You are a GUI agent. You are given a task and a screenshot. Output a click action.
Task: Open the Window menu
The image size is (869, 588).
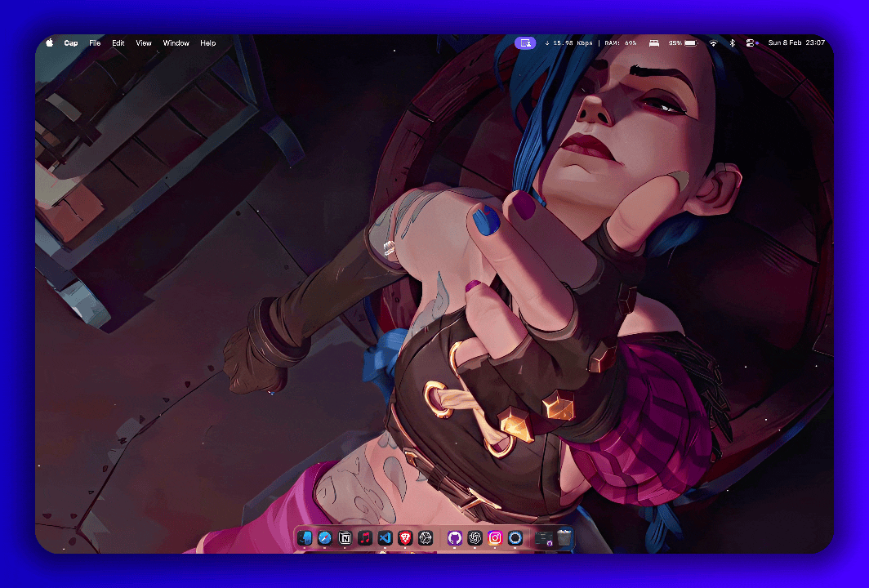coord(176,42)
